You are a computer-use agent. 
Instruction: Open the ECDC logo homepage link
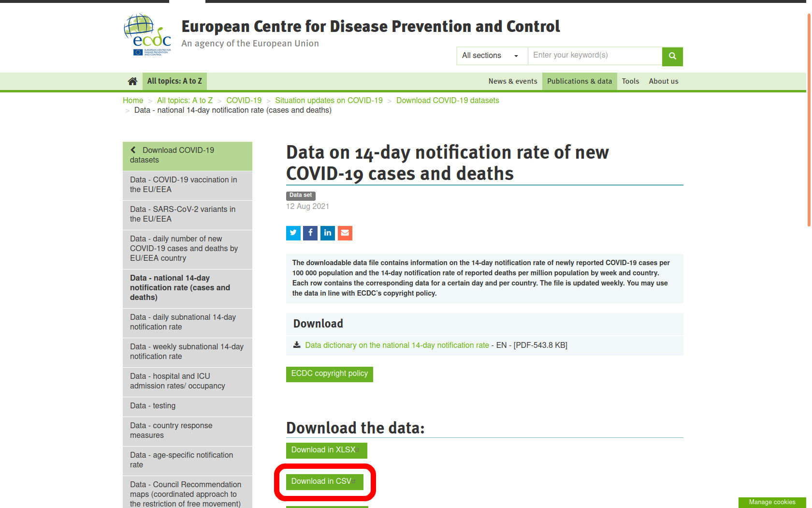click(x=147, y=35)
